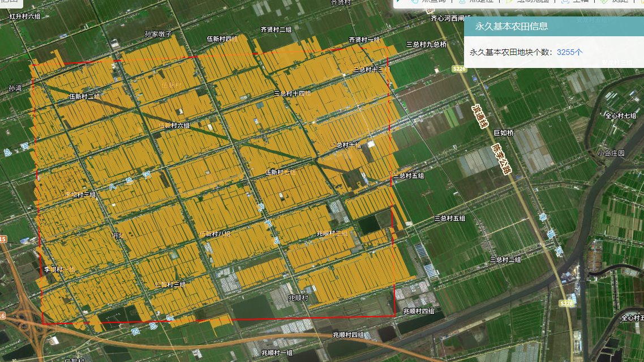The height and width of the screenshot is (362, 644).
Task: Click the 兆顺村 village label
Action: pyautogui.click(x=298, y=298)
